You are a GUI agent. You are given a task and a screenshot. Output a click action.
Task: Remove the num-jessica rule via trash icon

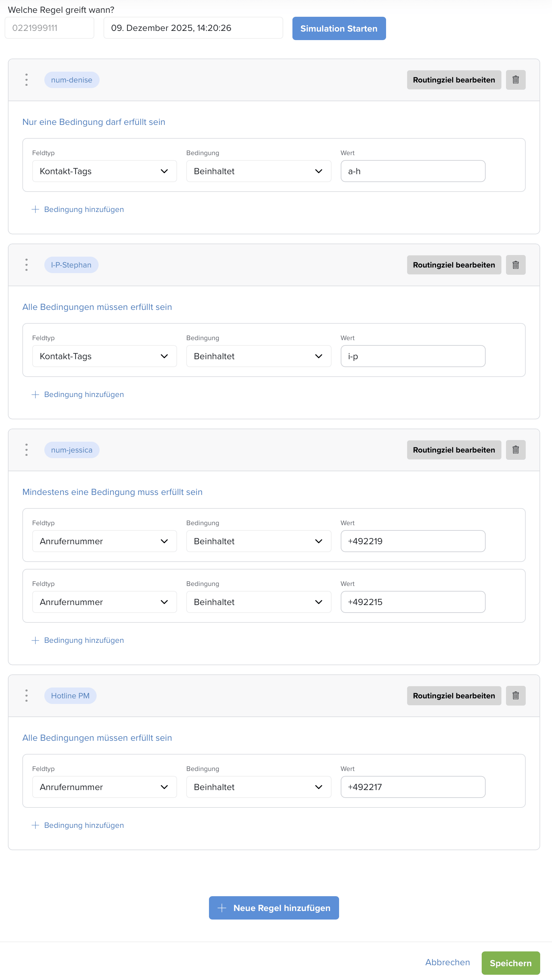(x=515, y=450)
